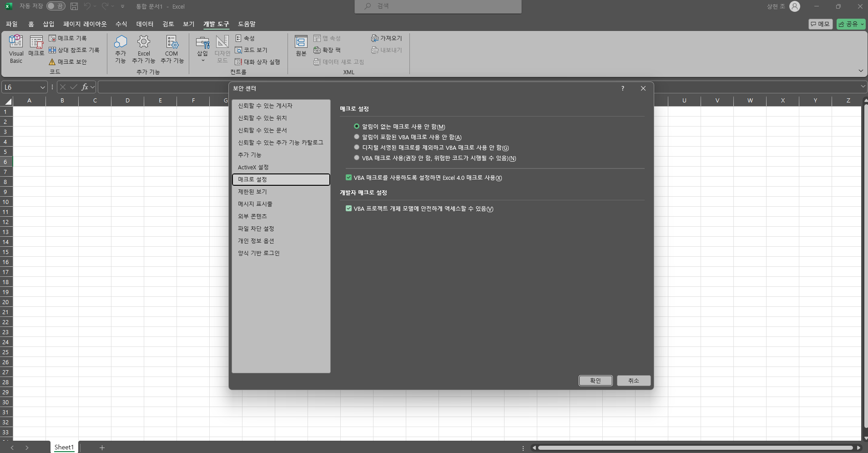Click the save icon in title bar
Image resolution: width=868 pixels, height=453 pixels.
[74, 6]
